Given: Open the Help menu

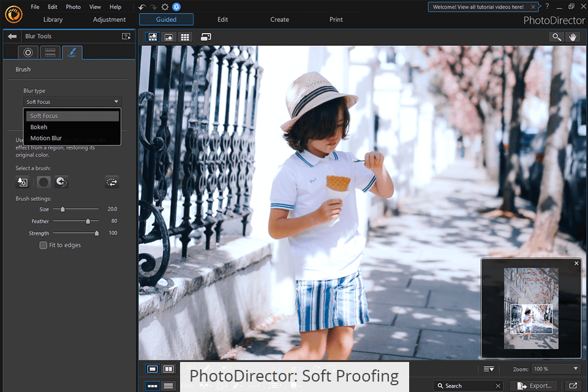Looking at the screenshot, I should click(115, 7).
